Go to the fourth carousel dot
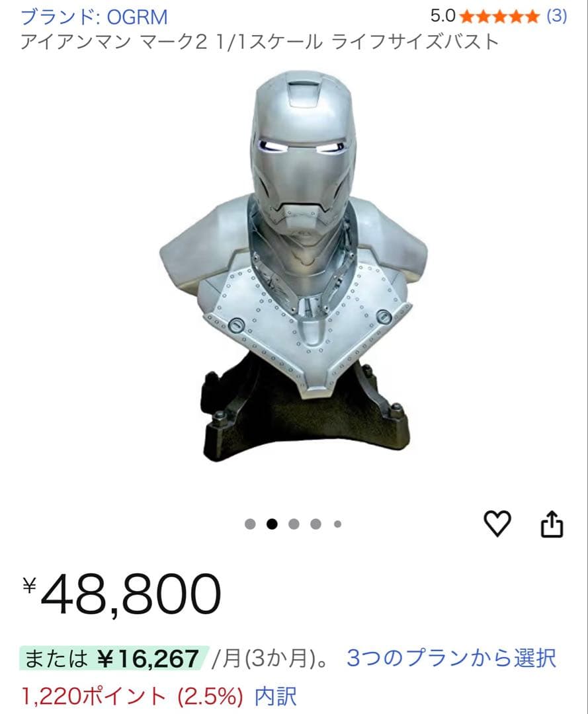 coord(315,524)
